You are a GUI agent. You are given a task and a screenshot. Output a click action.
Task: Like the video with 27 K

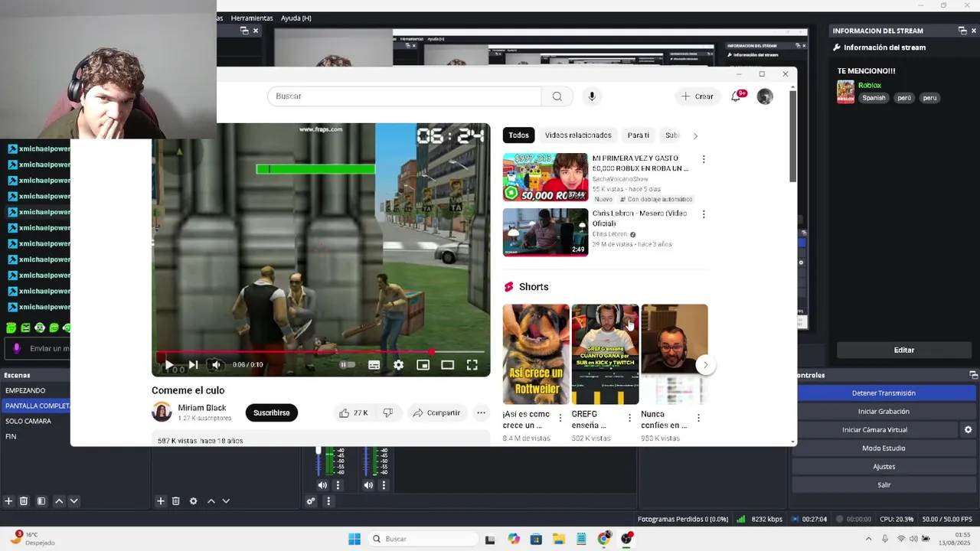353,413
